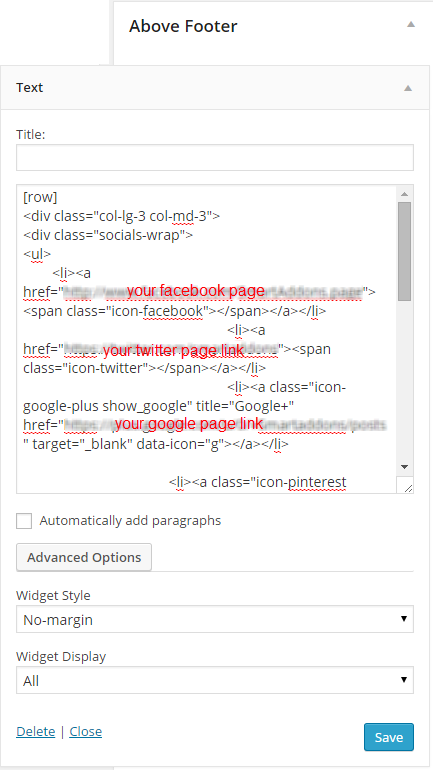Click the textarea scrollbar down arrow
The height and width of the screenshot is (770, 433).
(x=405, y=467)
